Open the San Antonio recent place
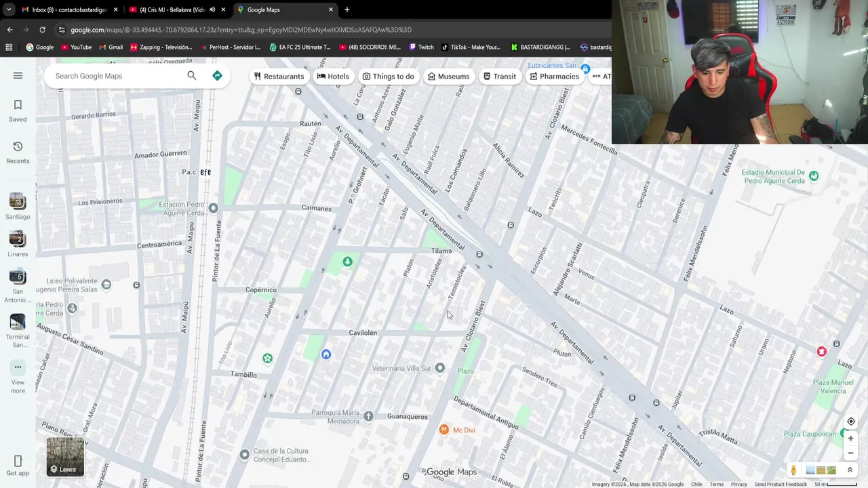Screen dimensions: 868x488 [18, 285]
